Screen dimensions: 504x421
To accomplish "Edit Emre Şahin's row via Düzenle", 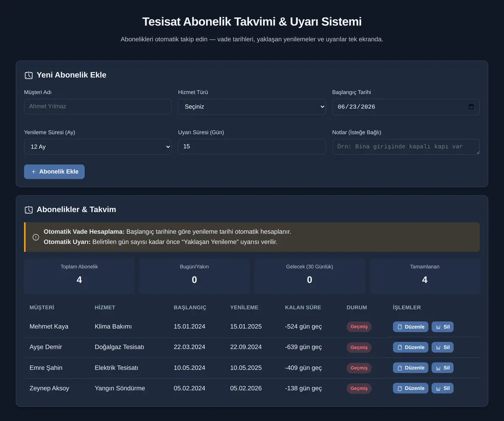I will point(410,368).
